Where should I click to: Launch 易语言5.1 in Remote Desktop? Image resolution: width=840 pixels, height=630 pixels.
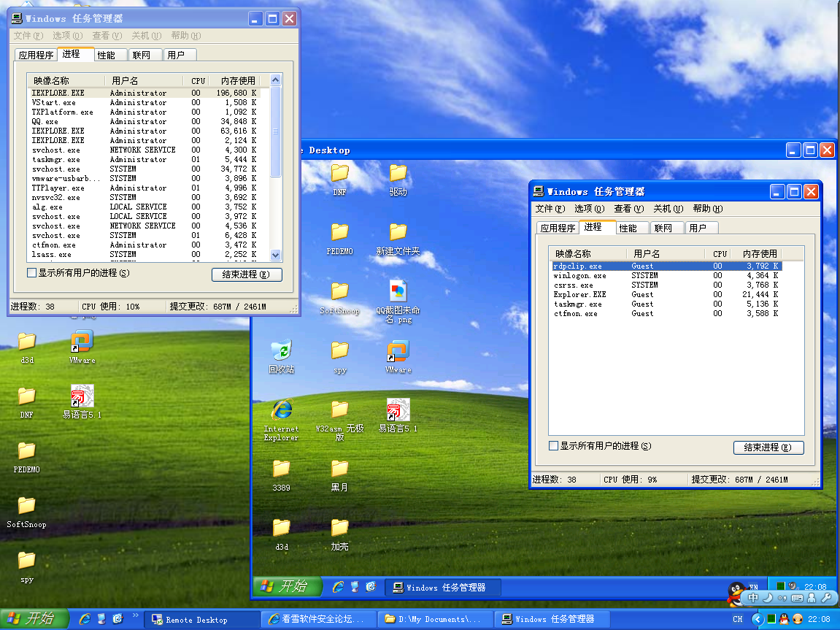398,415
